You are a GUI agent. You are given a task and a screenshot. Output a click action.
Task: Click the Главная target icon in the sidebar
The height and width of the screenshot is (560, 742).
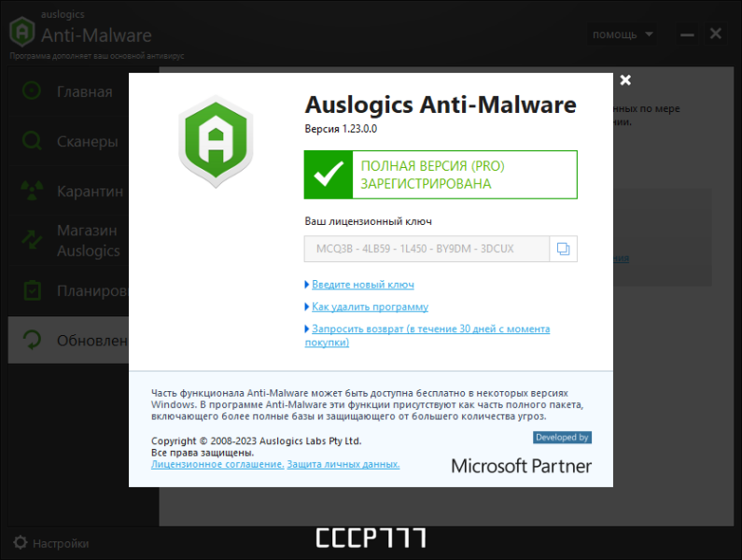click(x=32, y=91)
